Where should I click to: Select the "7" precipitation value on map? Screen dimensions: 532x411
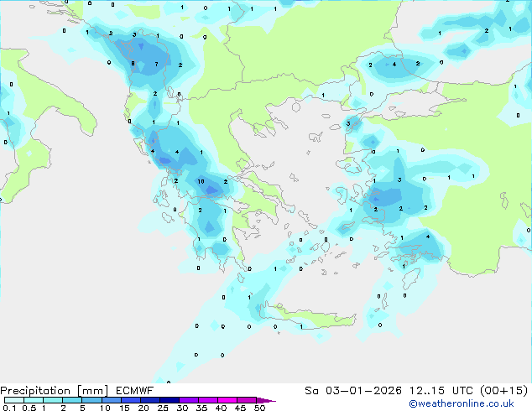point(156,64)
